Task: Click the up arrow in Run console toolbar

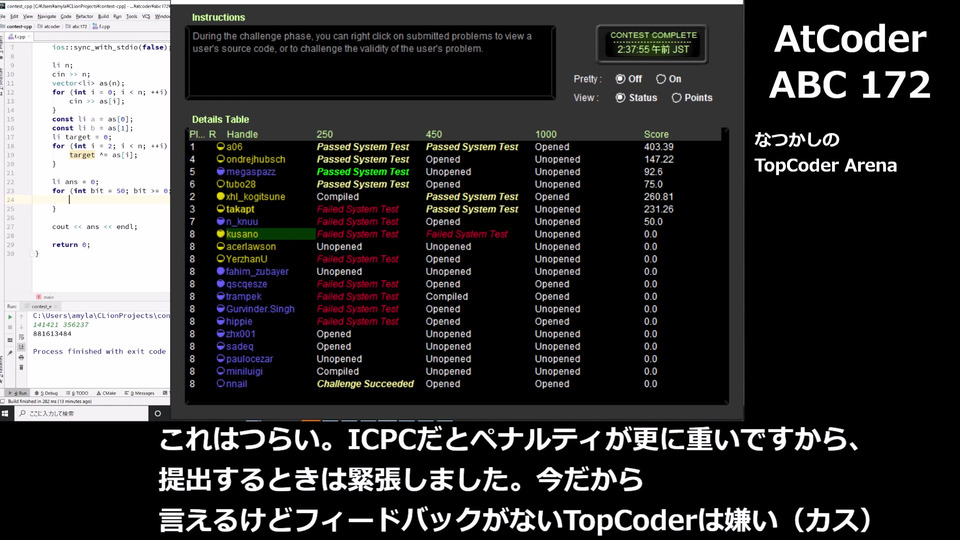Action: pyautogui.click(x=21, y=317)
